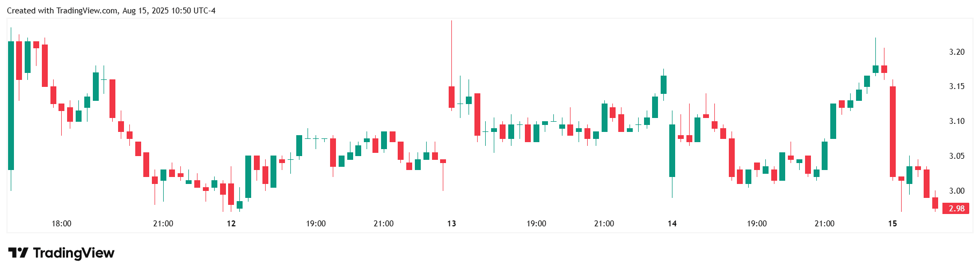Open the TradingView wordmark link
Screen dimensions: 980x273
[74, 253]
